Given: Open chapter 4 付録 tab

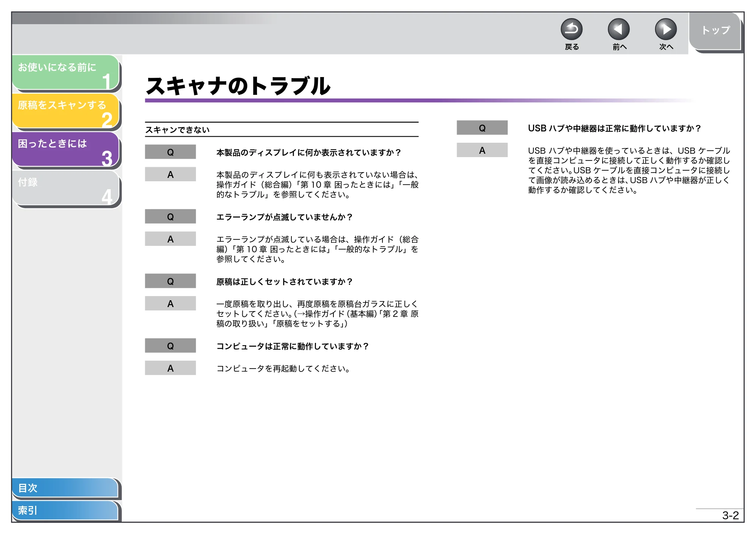Looking at the screenshot, I should point(66,188).
